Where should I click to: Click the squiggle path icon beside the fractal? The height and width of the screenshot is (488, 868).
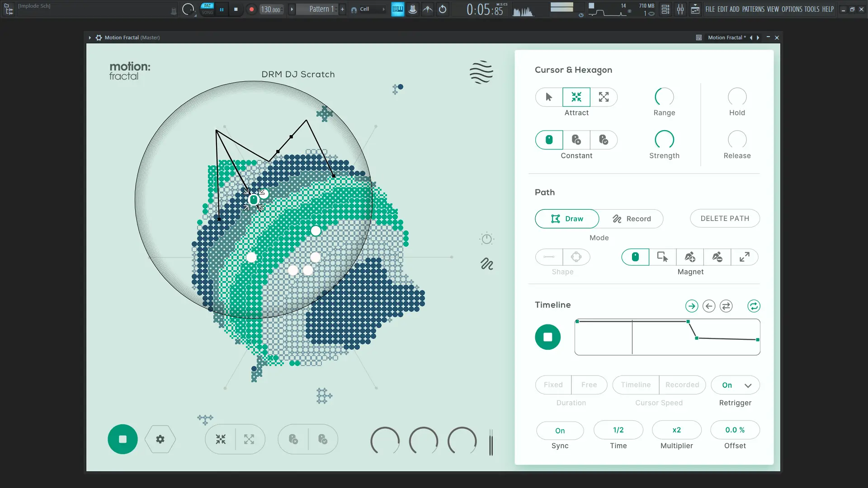click(x=487, y=264)
